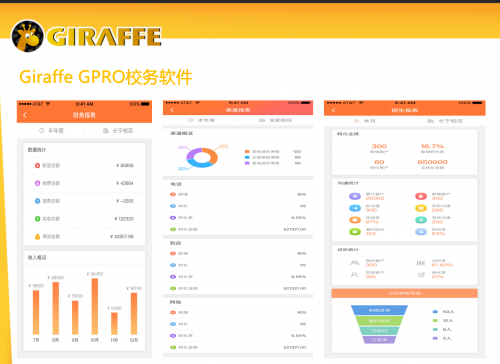The height and width of the screenshot is (364, 500).
Task: Open the 长宁校区 campus filter on 财务报表
Action: click(x=118, y=131)
